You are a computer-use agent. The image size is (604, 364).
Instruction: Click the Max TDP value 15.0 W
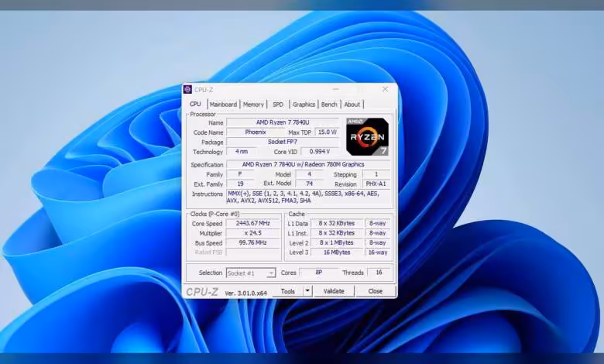click(x=327, y=132)
